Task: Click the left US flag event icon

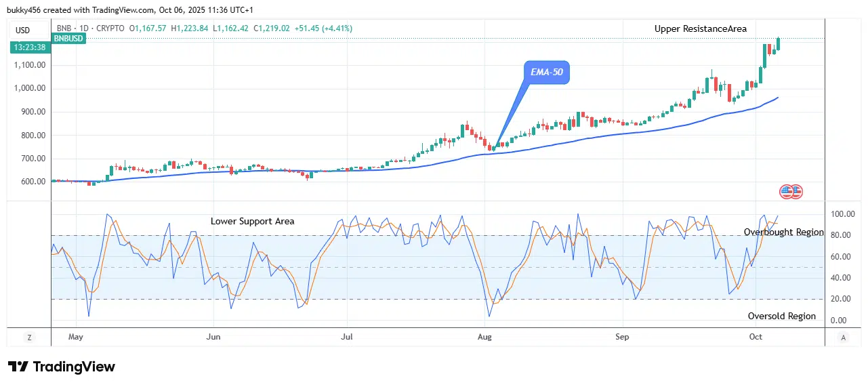Action: click(x=786, y=192)
